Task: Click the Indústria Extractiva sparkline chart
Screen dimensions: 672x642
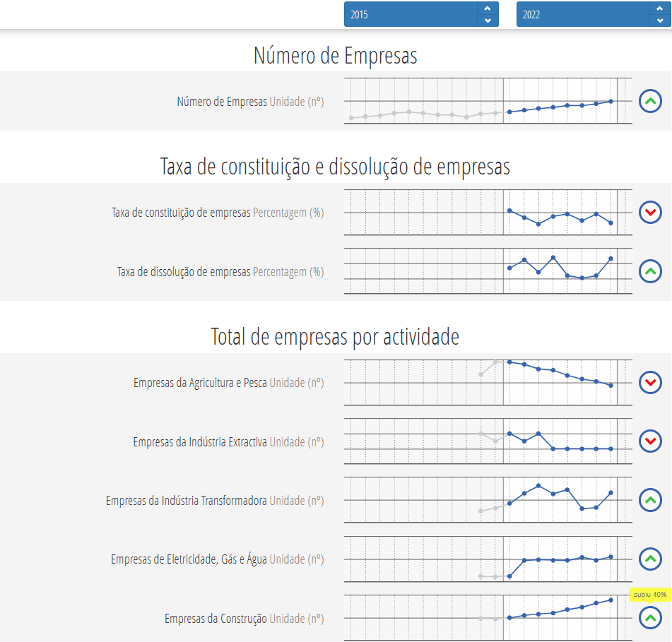Action: pos(488,441)
